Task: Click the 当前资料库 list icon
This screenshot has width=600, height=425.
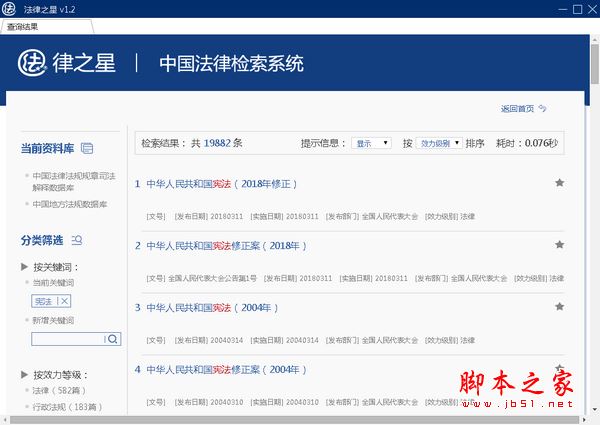Action: click(x=87, y=148)
